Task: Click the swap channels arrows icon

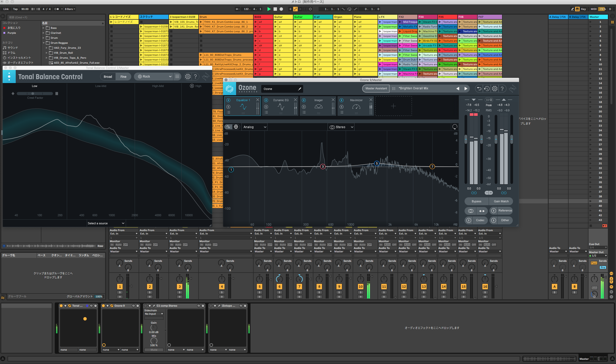Action: (482, 211)
